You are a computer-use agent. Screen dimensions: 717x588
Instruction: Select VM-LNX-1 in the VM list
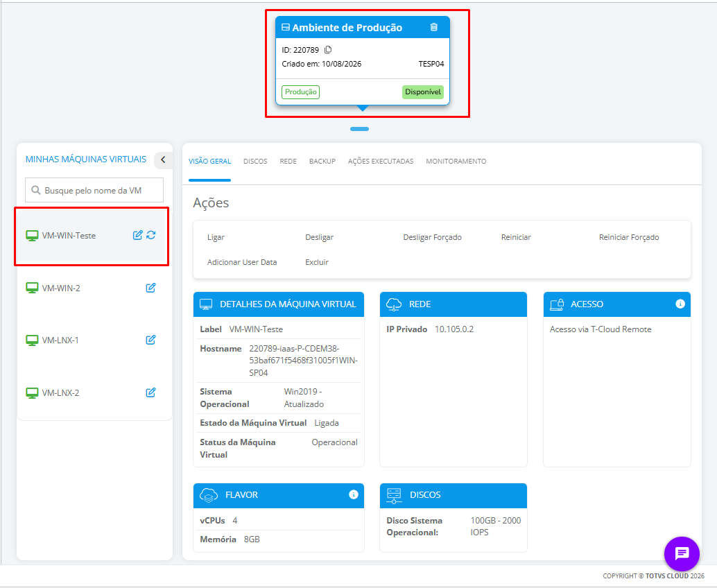[92, 340]
